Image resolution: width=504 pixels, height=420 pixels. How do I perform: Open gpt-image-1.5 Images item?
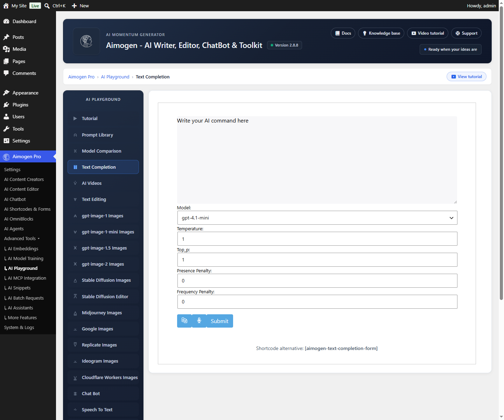103,248
